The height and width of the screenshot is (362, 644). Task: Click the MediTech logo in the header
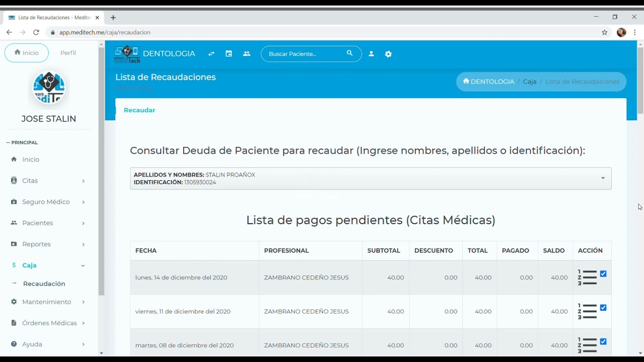pos(127,54)
